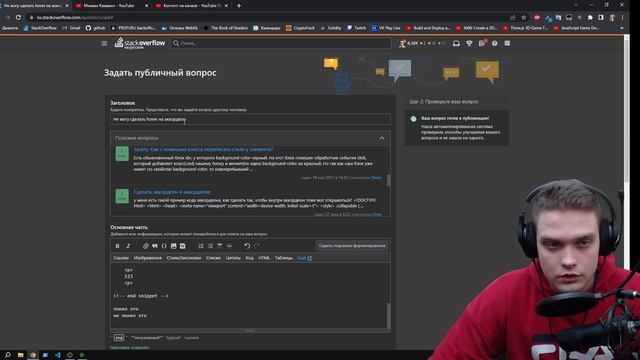Switch to the Links formatting help tab
The image size is (640, 360).
point(121,258)
